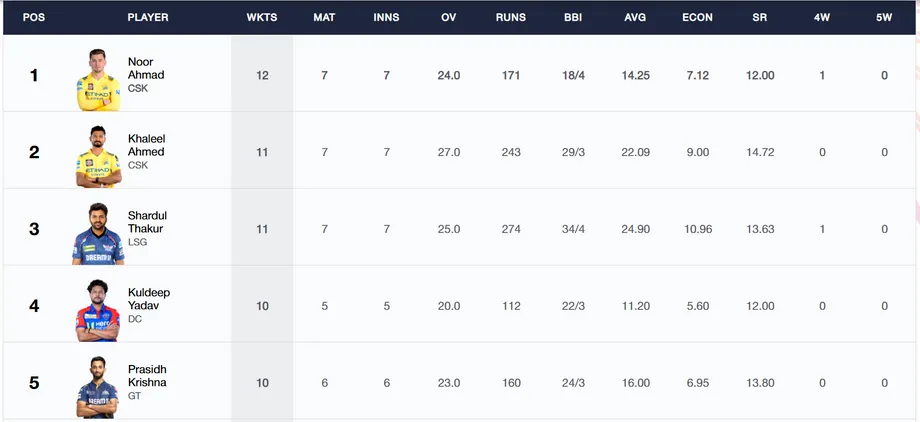Open Noor Ahmad player name link
The height and width of the screenshot is (422, 920).
click(x=146, y=68)
